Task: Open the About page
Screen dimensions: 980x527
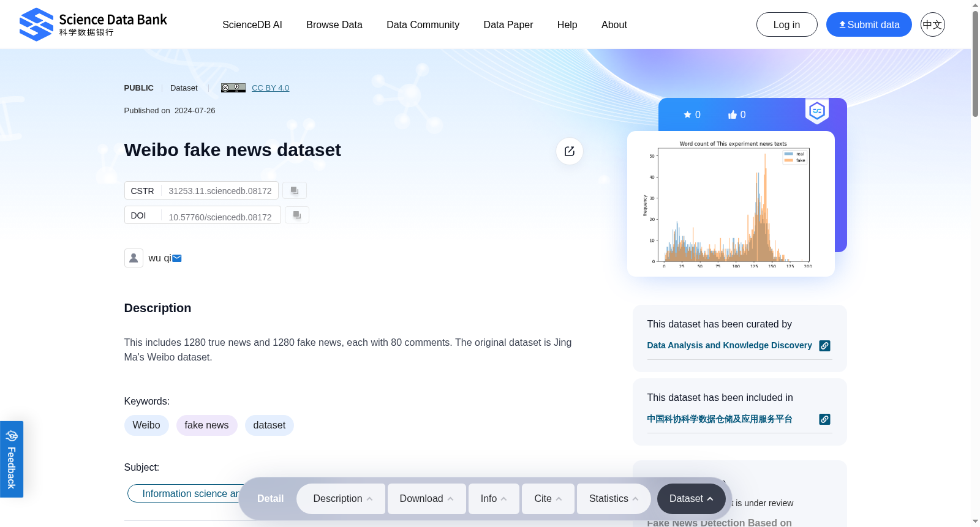Action: point(614,24)
